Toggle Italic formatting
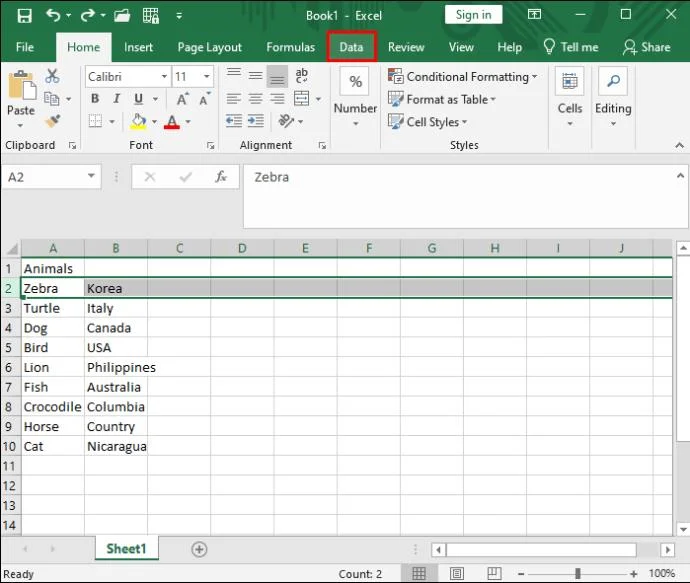The width and height of the screenshot is (690, 583). coord(117,99)
